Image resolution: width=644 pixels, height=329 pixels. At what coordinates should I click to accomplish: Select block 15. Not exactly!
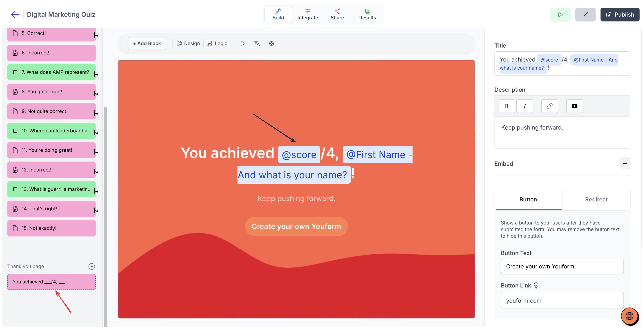pos(51,228)
